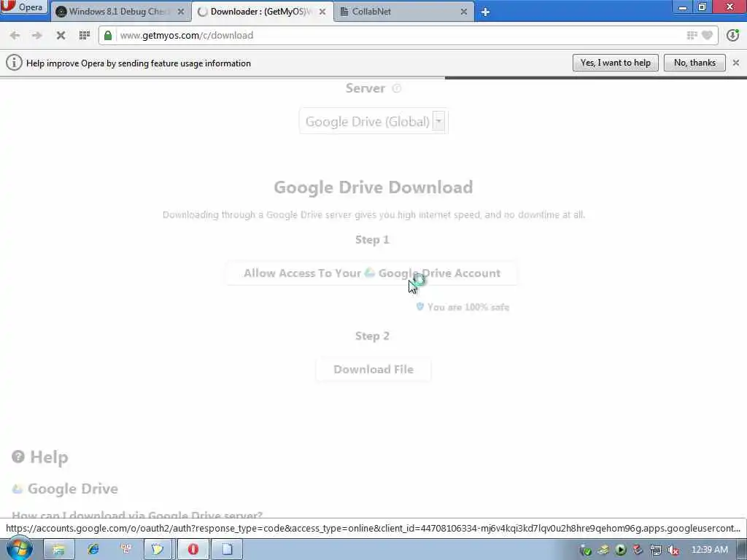Click the Step 2 label
This screenshot has width=747, height=560.
(x=372, y=335)
